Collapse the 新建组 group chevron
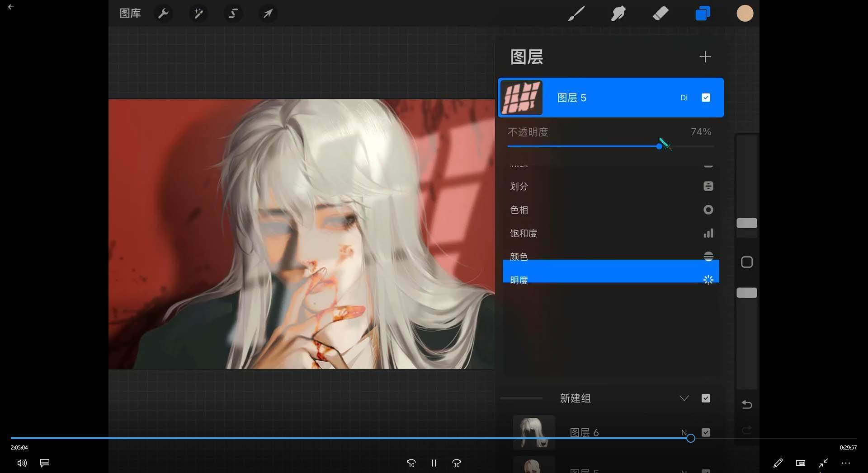The width and height of the screenshot is (868, 473). tap(684, 398)
